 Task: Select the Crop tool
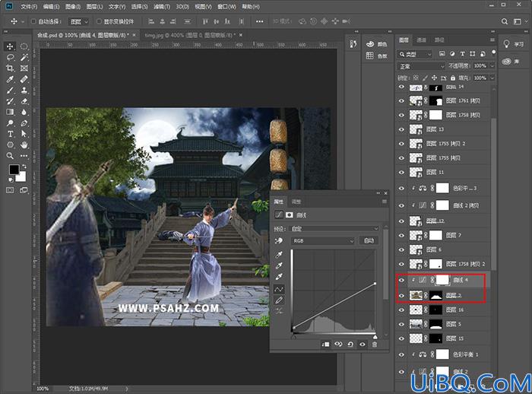point(10,68)
